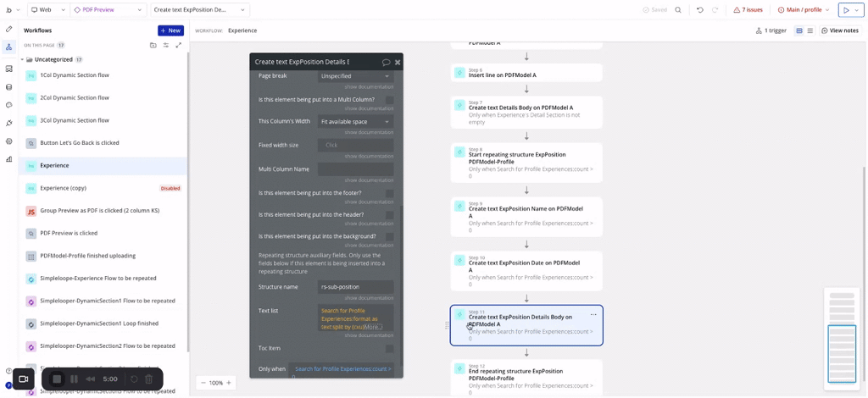Toggle the Toc Item checkbox

point(390,348)
